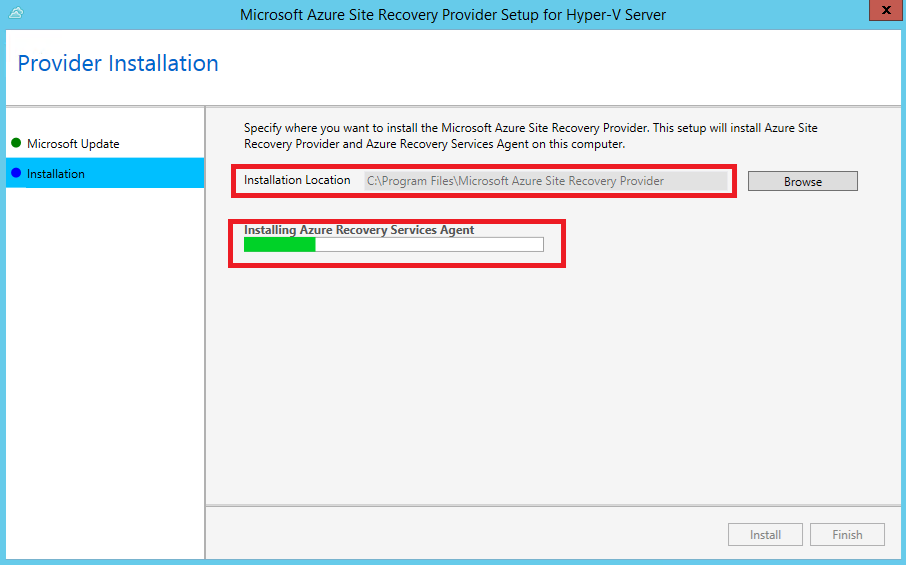Viewport: 906px width, 565px height.
Task: Click the Provider Installation heading
Action: [118, 64]
